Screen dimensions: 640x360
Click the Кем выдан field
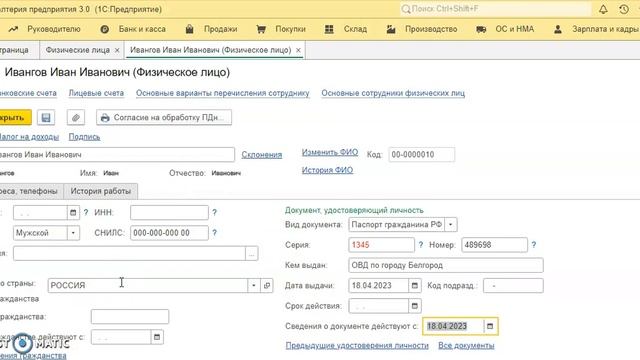(446, 265)
